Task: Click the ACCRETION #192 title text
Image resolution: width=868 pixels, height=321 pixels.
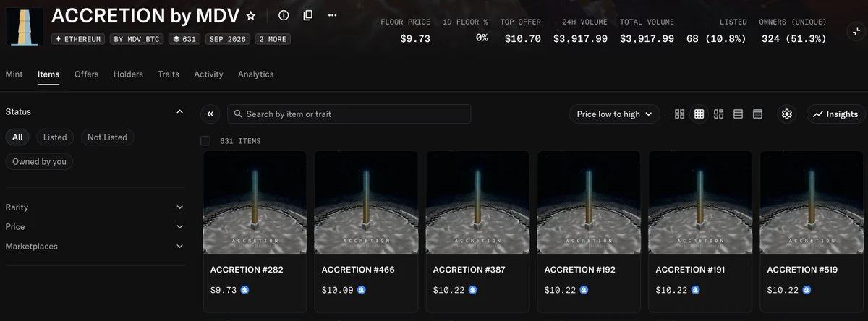Action: tap(580, 270)
